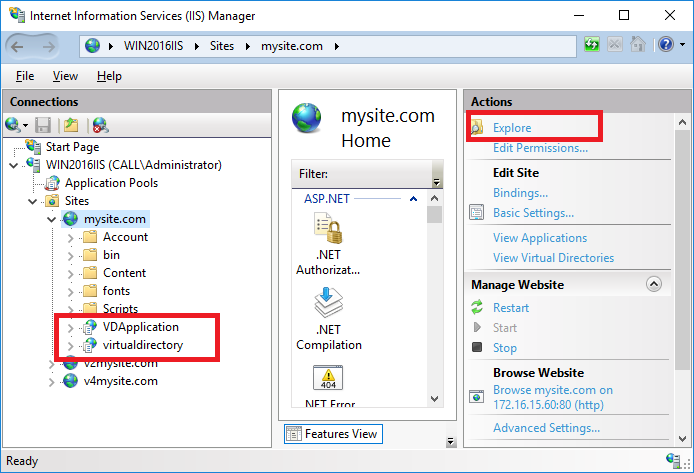Click the mysite.com Home globe icon
This screenshot has width=694, height=473.
pos(307,118)
